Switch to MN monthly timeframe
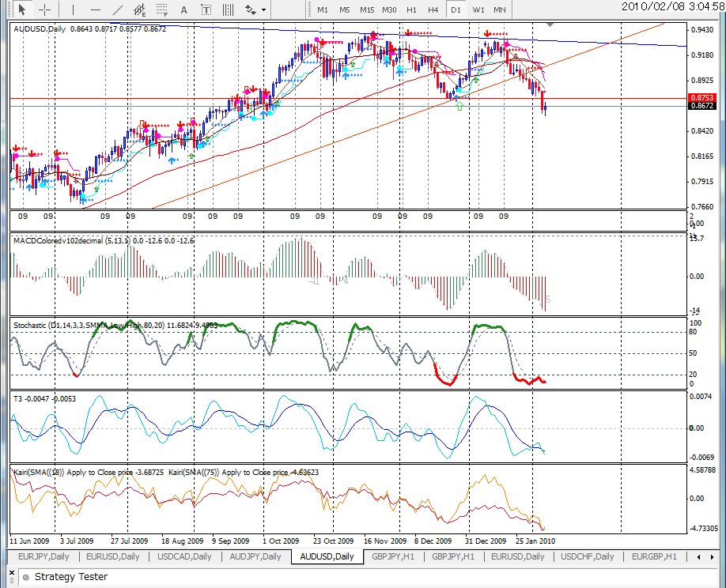 pos(500,9)
